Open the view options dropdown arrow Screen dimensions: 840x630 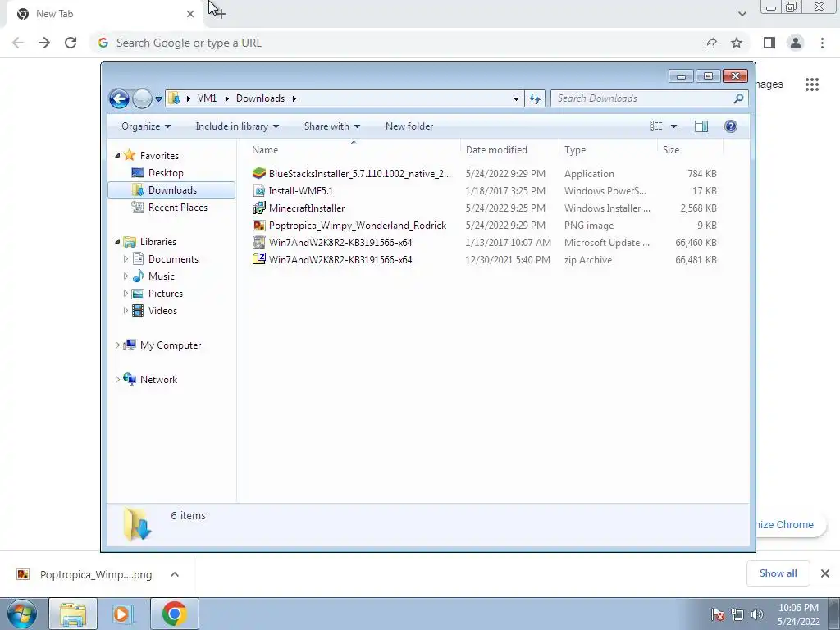pyautogui.click(x=674, y=126)
